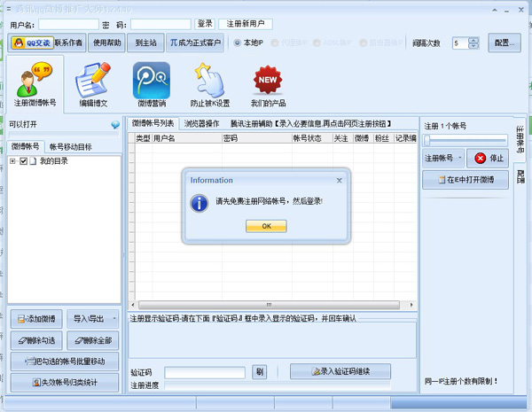Open 使用帮助

pyautogui.click(x=107, y=43)
